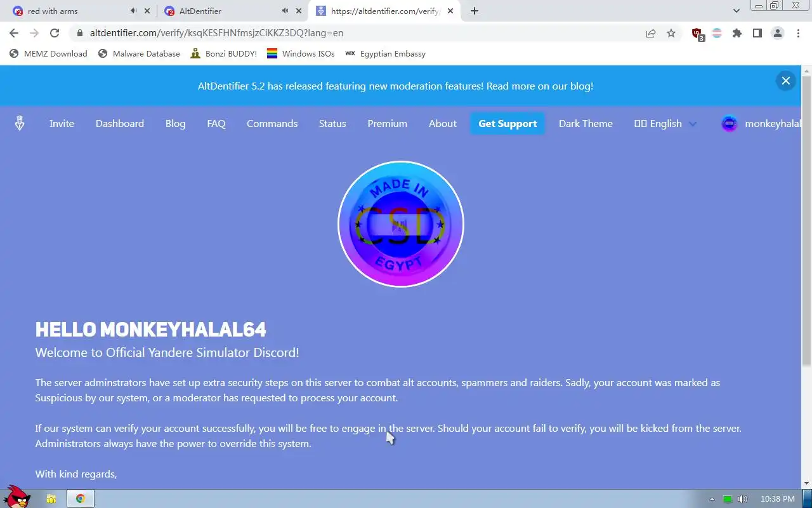Click the Chrome taskbar icon

pos(81,498)
